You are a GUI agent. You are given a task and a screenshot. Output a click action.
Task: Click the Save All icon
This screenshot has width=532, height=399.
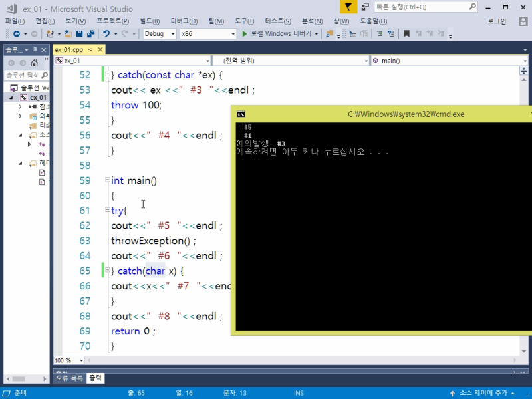[90, 34]
